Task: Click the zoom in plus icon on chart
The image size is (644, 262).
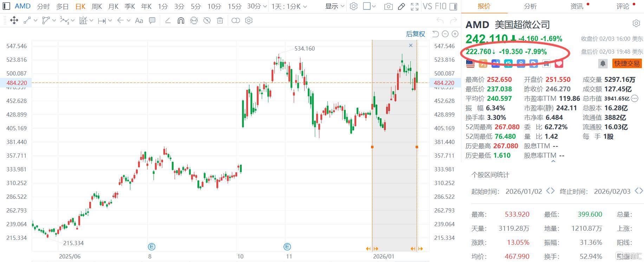Action: pos(455,34)
